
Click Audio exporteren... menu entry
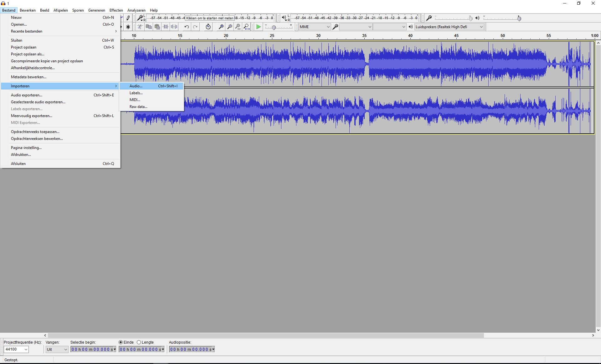(x=27, y=95)
